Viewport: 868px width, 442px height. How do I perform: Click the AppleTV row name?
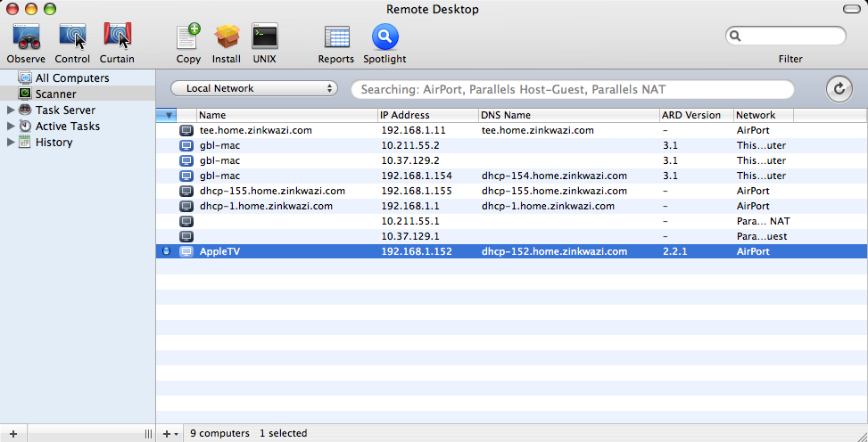click(219, 251)
